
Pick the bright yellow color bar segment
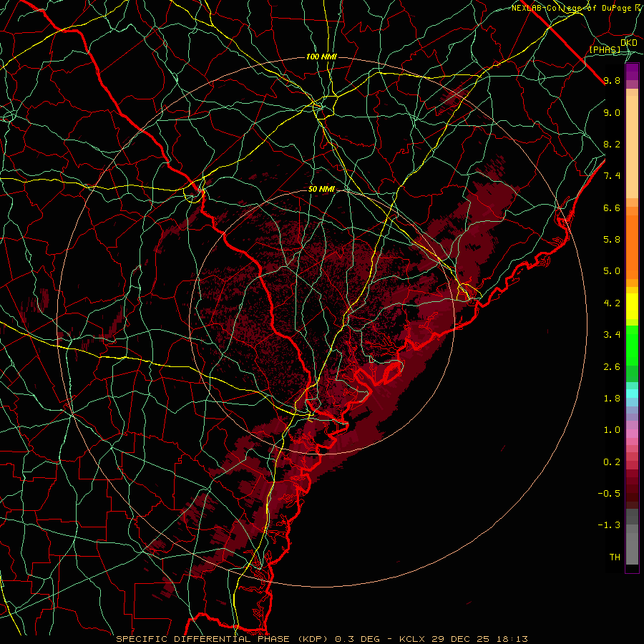click(x=632, y=306)
